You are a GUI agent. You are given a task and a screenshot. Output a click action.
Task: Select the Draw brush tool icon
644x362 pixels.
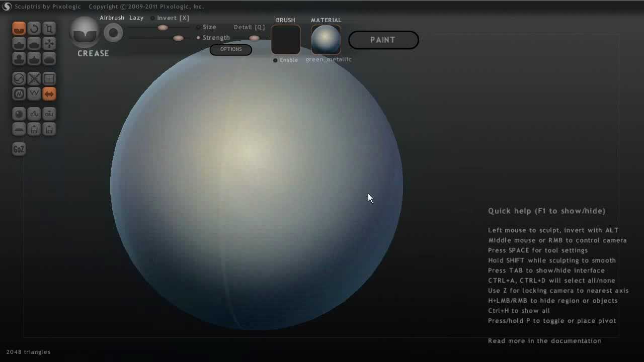point(19,44)
